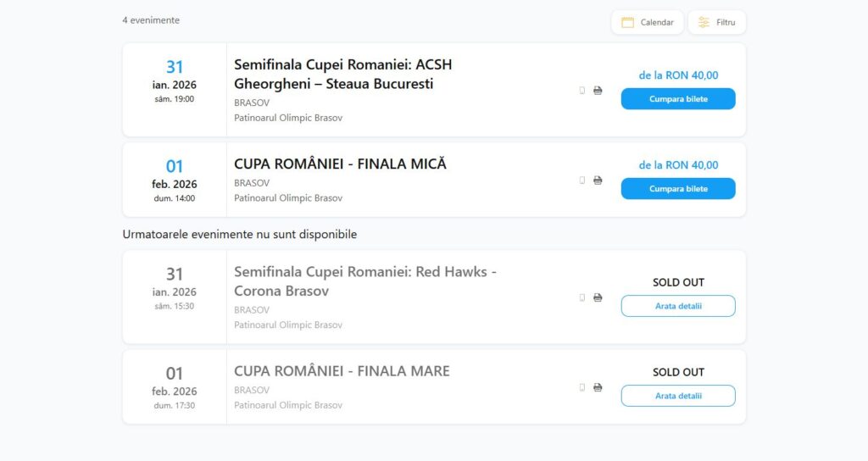The width and height of the screenshot is (868, 461).
Task: Show details for Red Hawks - Corona Brasov
Action: point(678,306)
